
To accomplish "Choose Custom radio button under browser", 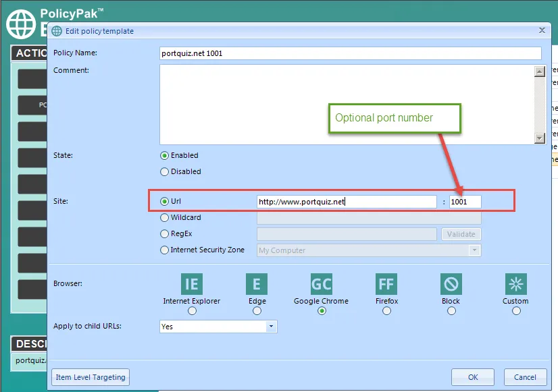I will 516,311.
